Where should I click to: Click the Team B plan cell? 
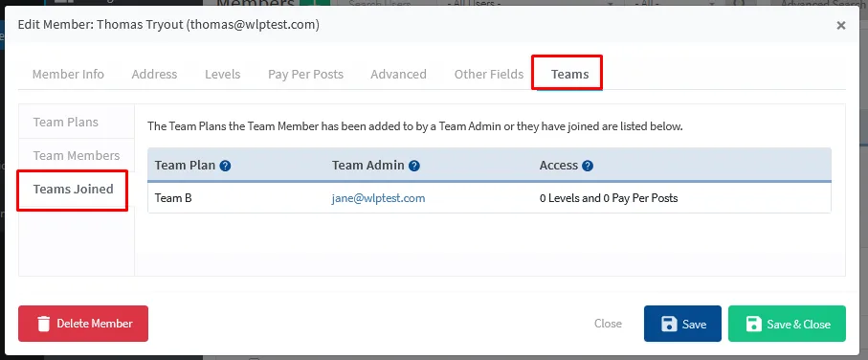(173, 198)
